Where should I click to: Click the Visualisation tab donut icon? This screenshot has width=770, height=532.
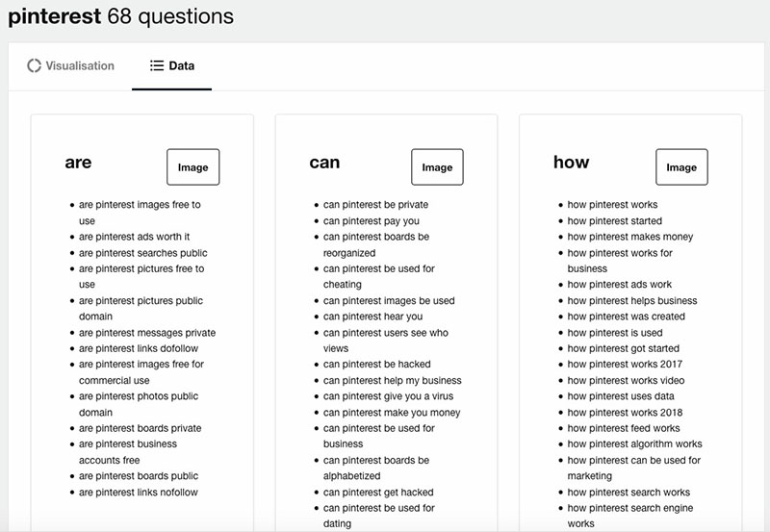tap(35, 66)
